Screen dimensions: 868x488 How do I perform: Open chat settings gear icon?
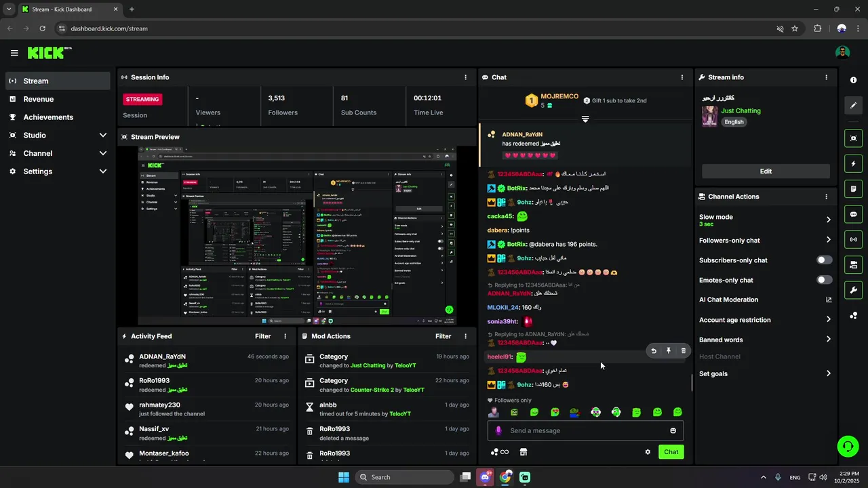point(648,452)
